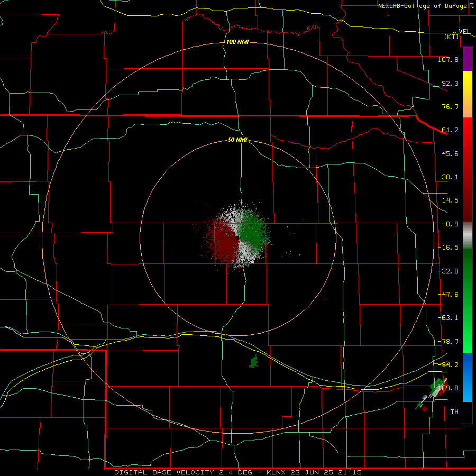Select the -32.0 scale value
Viewport: 476px width, 476px height.
tap(448, 271)
